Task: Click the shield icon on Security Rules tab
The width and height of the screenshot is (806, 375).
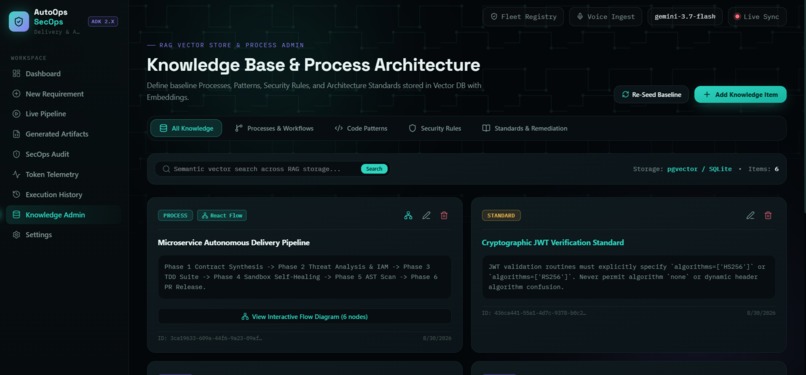Action: 412,128
